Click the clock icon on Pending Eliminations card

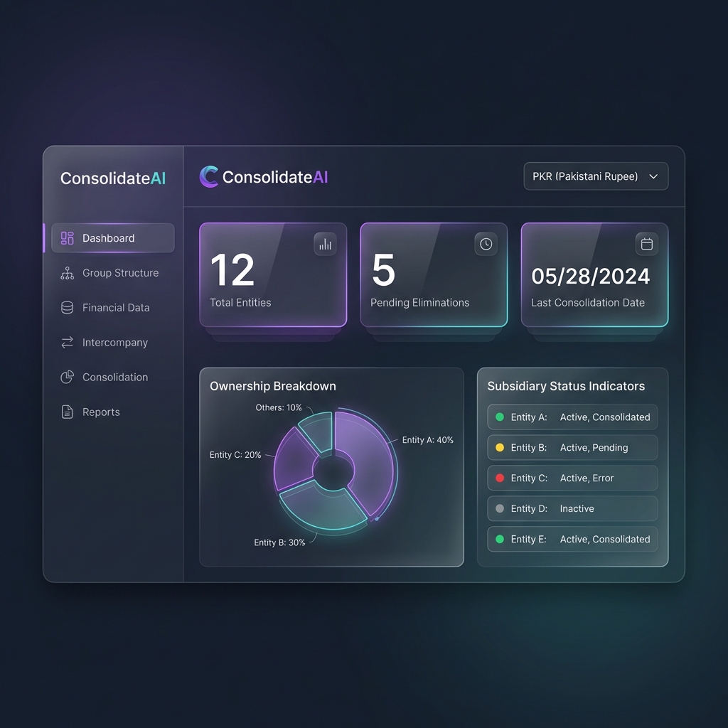(x=486, y=244)
